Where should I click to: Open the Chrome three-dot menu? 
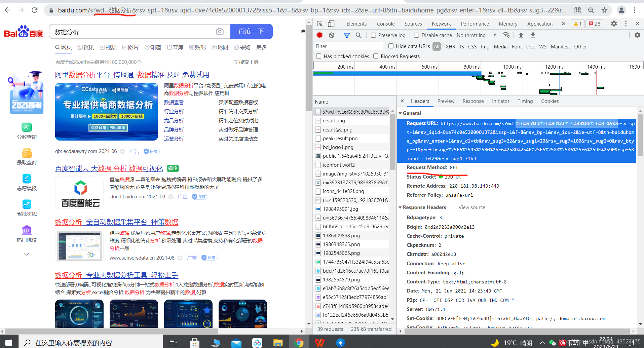635,10
